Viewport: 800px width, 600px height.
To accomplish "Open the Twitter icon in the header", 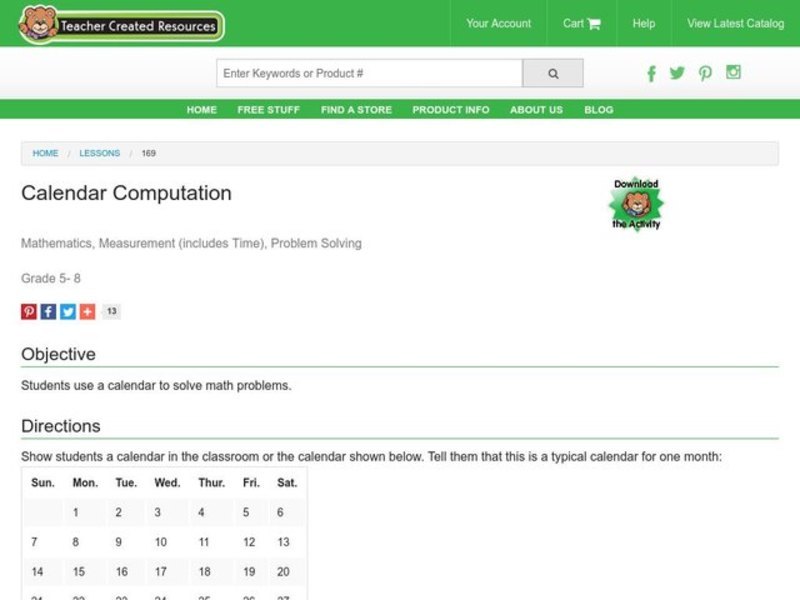I will click(x=678, y=73).
